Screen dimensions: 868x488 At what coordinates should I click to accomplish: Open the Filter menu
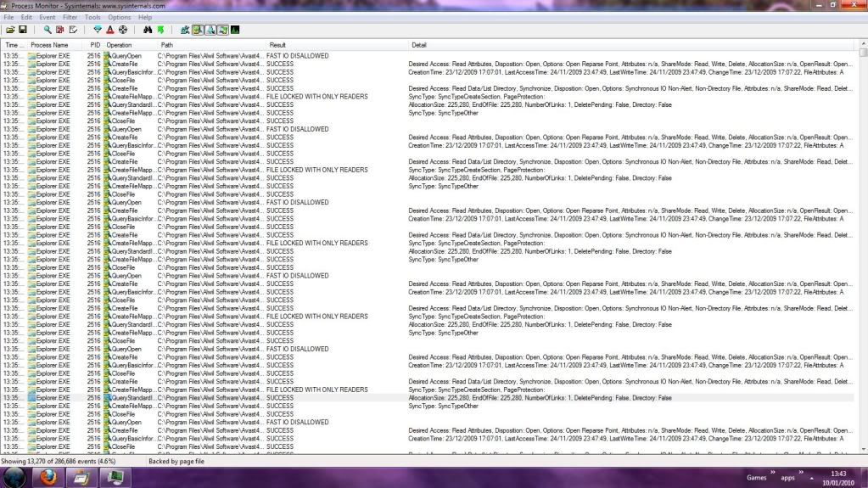click(x=70, y=17)
